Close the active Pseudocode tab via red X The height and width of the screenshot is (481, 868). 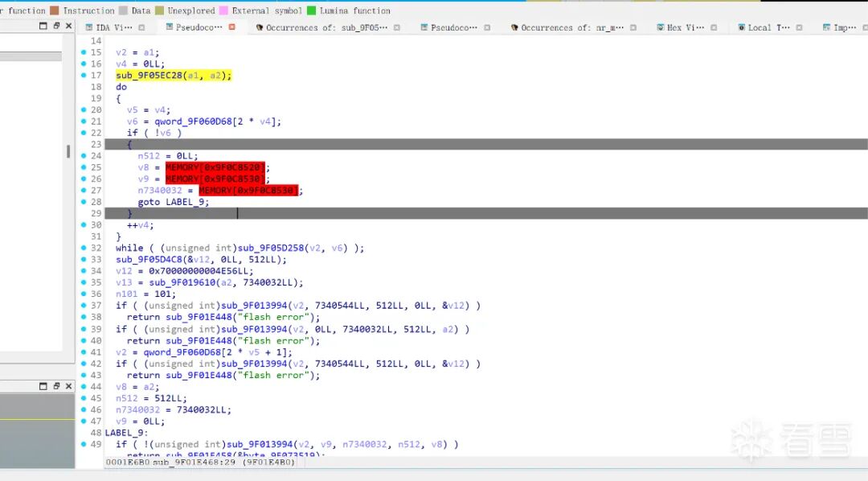232,27
